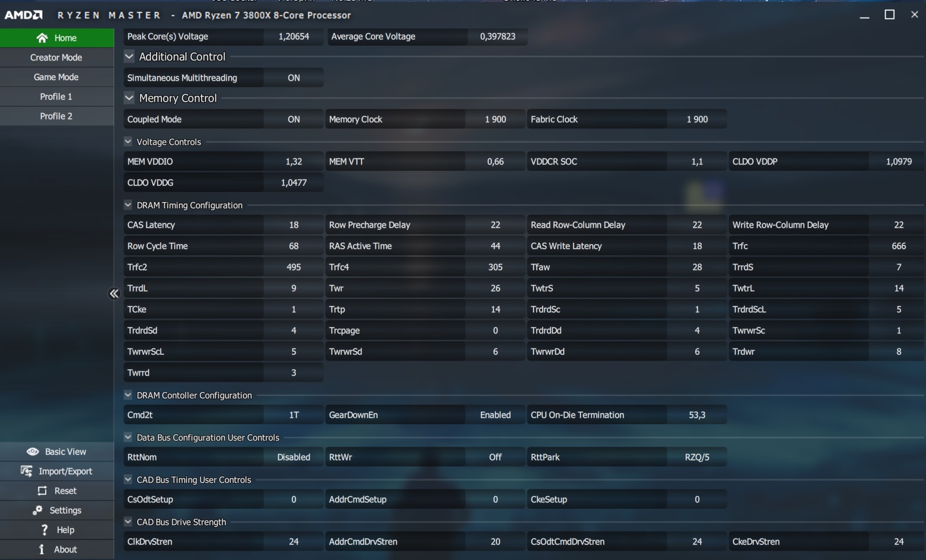Viewport: 926px width, 560px height.
Task: Collapse DRAM Timing Configuration subsection
Action: (128, 205)
